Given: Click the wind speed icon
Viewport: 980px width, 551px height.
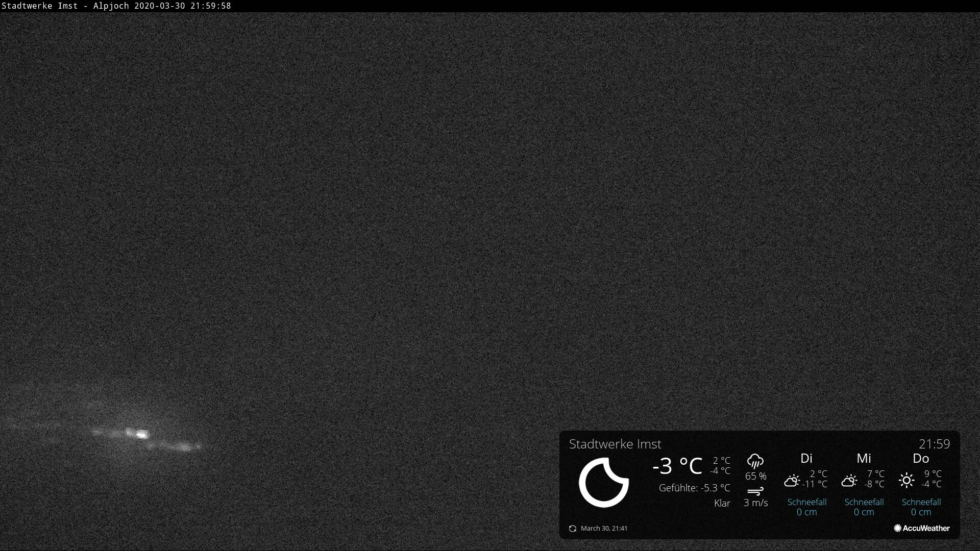Looking at the screenshot, I should pyautogui.click(x=755, y=491).
